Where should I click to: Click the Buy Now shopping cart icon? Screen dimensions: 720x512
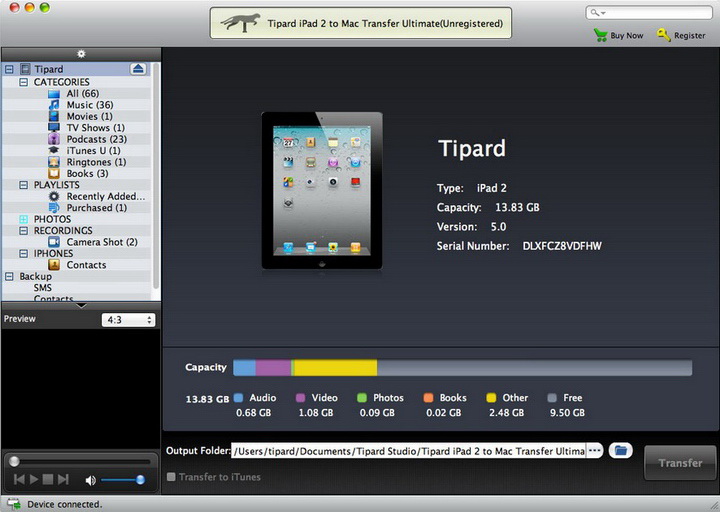pyautogui.click(x=600, y=35)
